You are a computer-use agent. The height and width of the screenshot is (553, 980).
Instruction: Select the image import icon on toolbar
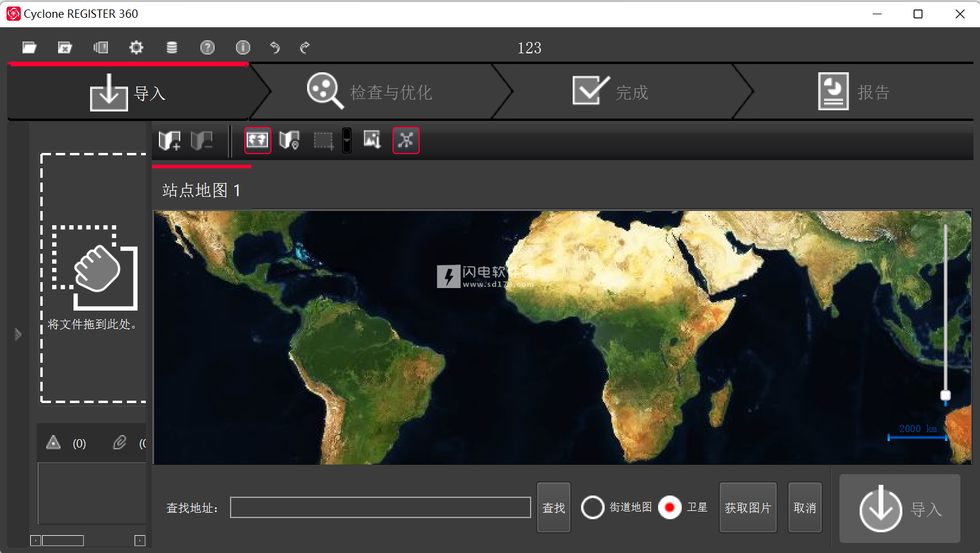click(x=372, y=140)
